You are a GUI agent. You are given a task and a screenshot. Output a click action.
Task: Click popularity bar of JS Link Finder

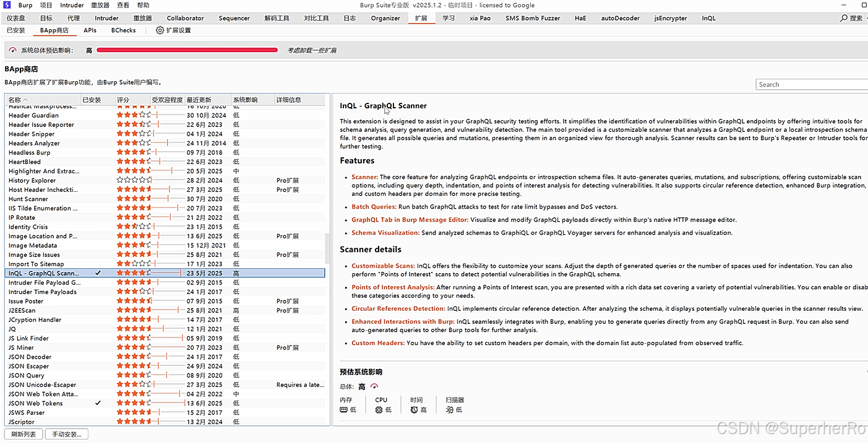[x=168, y=338]
